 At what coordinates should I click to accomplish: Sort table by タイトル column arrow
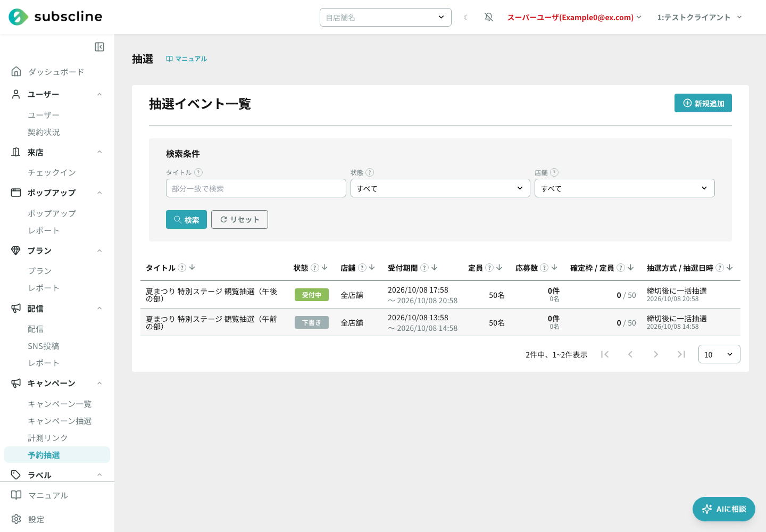[192, 268]
